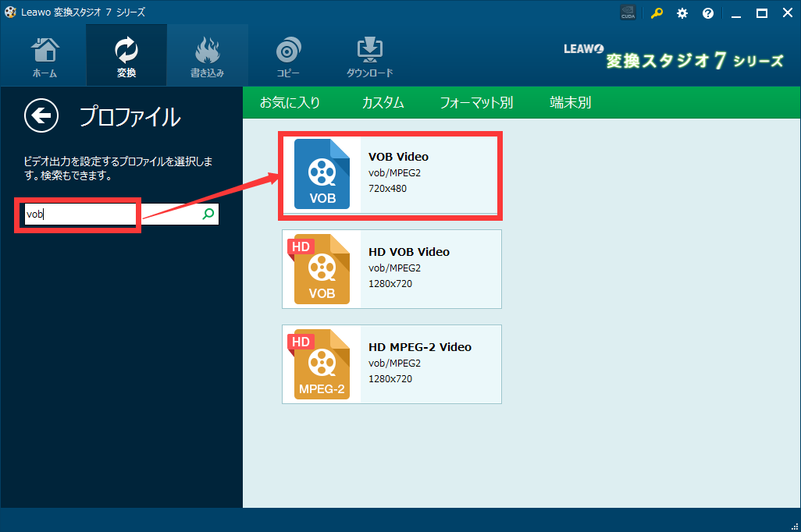Select the コピー (Copy) module
Image resolution: width=801 pixels, height=532 pixels.
click(x=288, y=55)
